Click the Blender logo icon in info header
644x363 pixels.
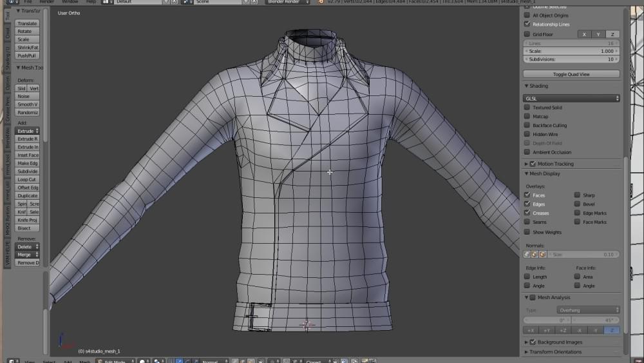click(321, 2)
